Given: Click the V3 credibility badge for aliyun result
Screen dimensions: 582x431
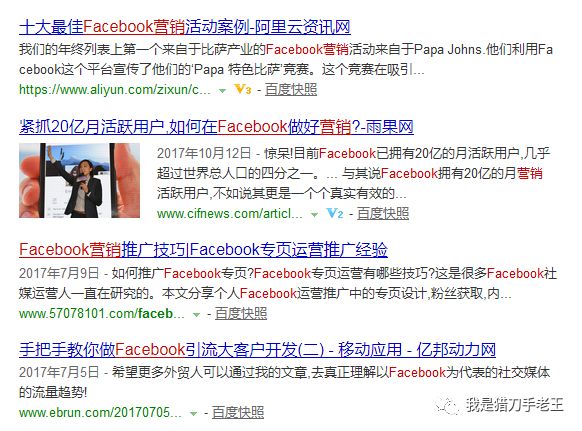Looking at the screenshot, I should tap(243, 89).
